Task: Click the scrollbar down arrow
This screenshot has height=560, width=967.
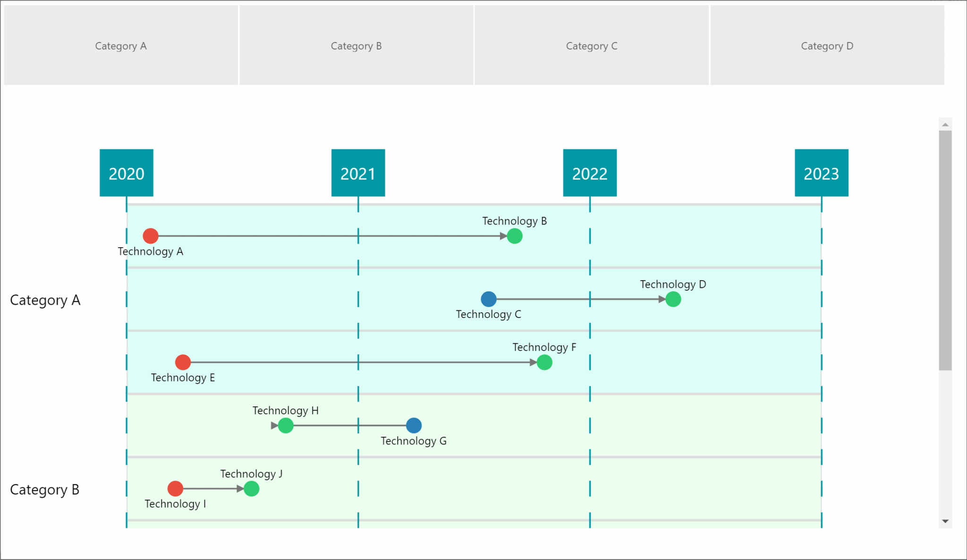Action: [x=945, y=521]
